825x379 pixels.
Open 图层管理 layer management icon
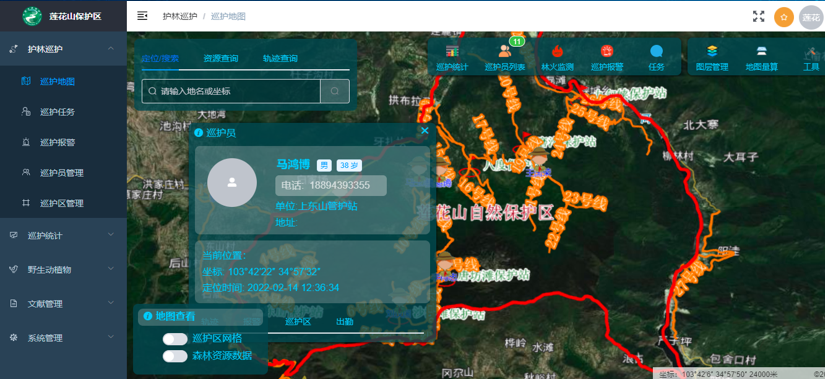(711, 51)
